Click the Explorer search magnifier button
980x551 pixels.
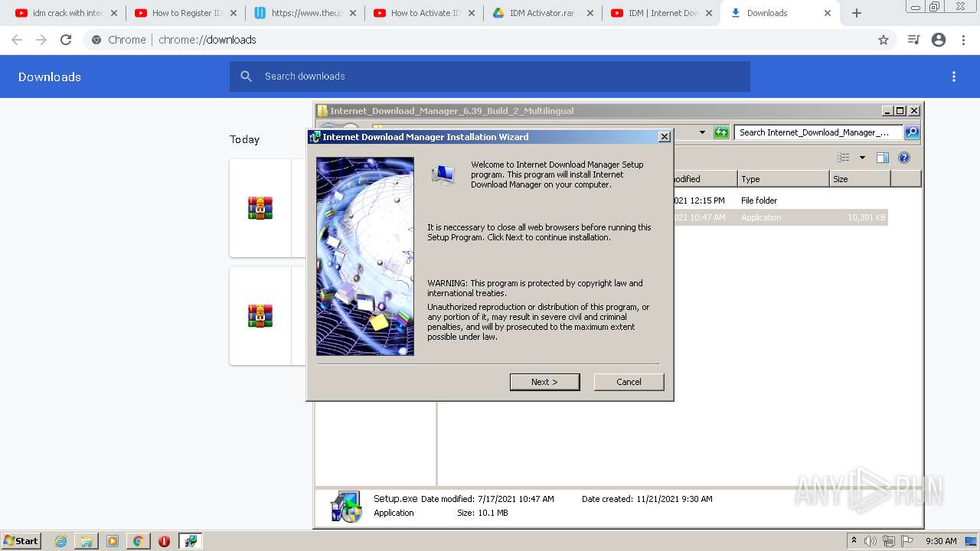pyautogui.click(x=912, y=132)
